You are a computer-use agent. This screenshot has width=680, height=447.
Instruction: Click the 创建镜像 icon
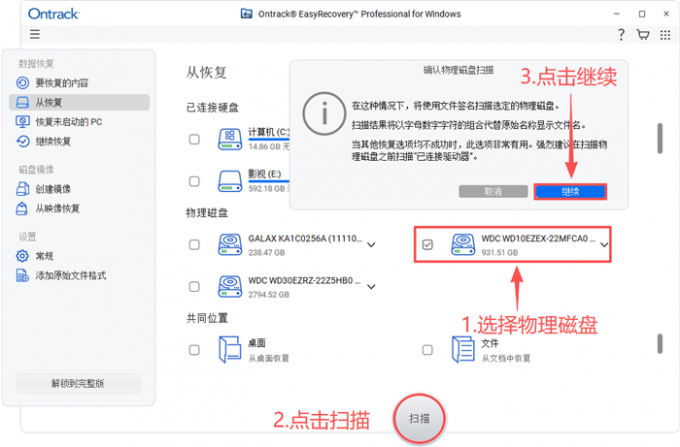[x=23, y=189]
